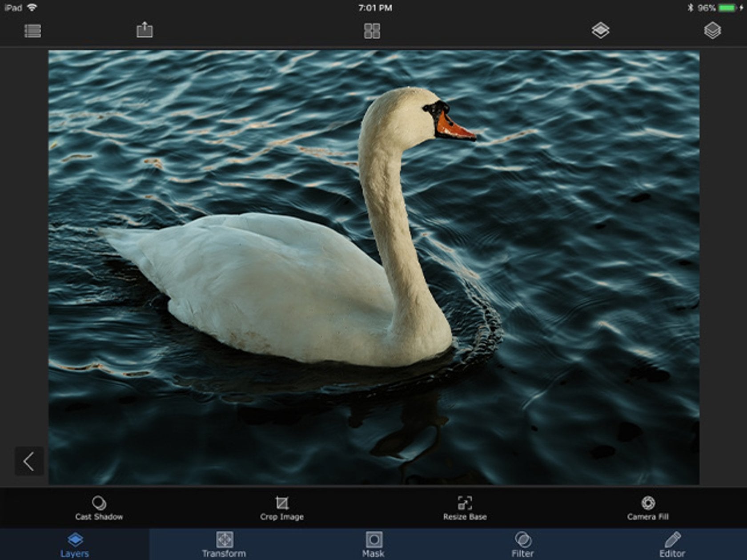747x560 pixels.
Task: Tap the share export icon
Action: [145, 30]
